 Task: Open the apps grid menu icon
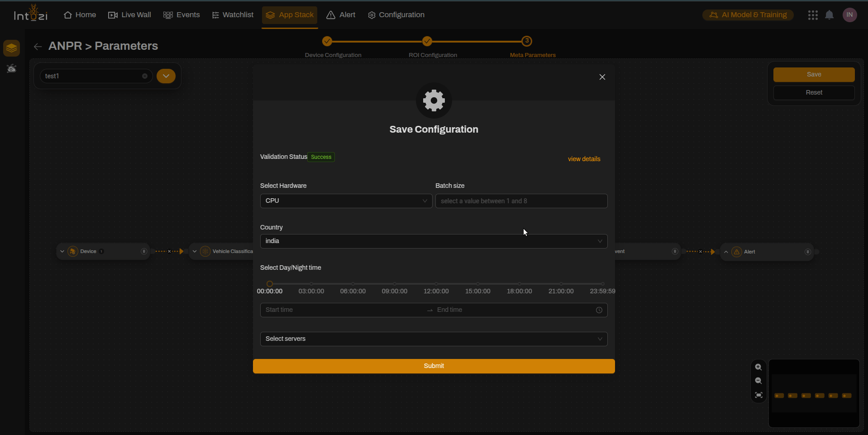(x=813, y=15)
